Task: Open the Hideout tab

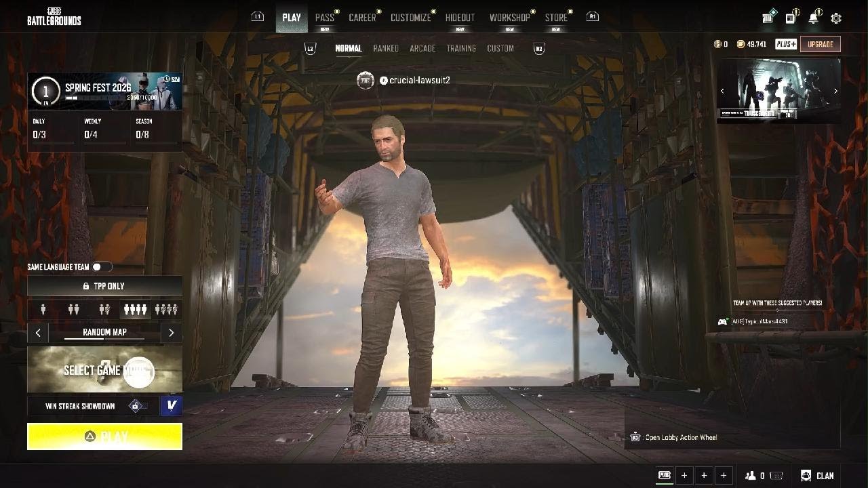Action: (460, 18)
